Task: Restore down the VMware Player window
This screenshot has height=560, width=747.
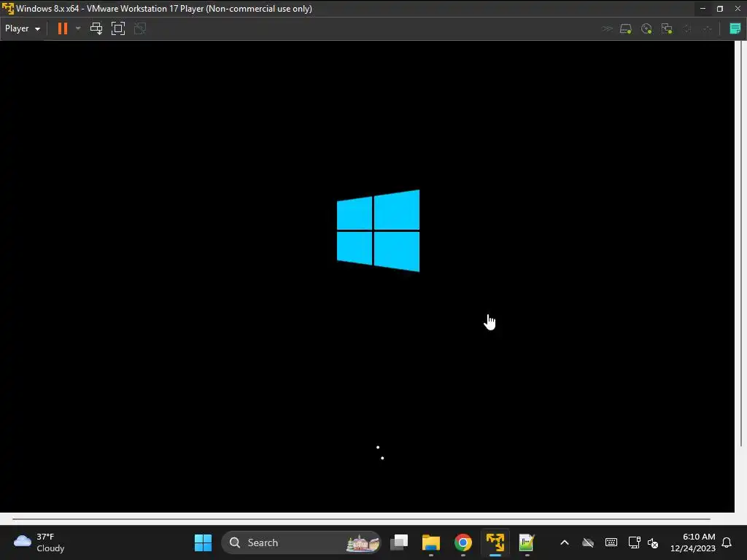Action: point(720,9)
